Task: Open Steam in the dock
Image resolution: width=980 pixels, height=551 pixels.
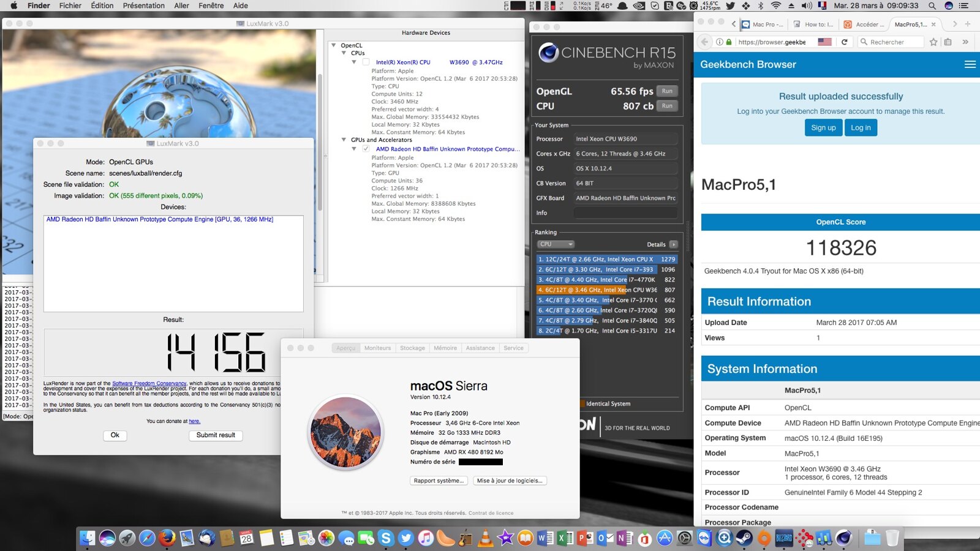Action: pos(744,538)
